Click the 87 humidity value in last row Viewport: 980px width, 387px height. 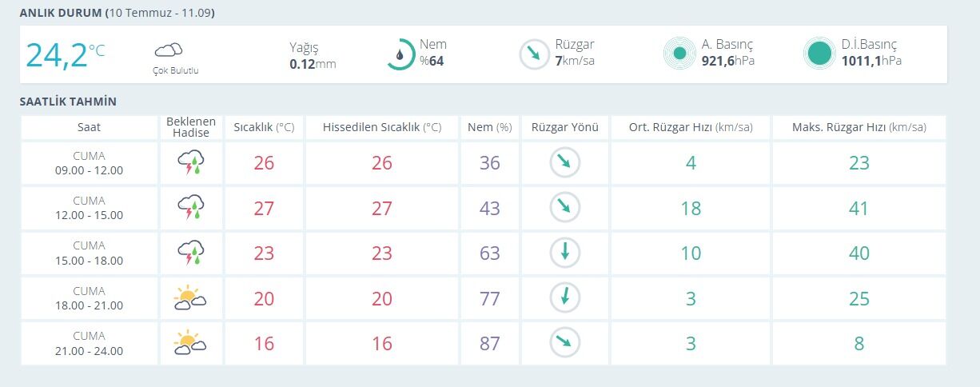click(x=489, y=343)
